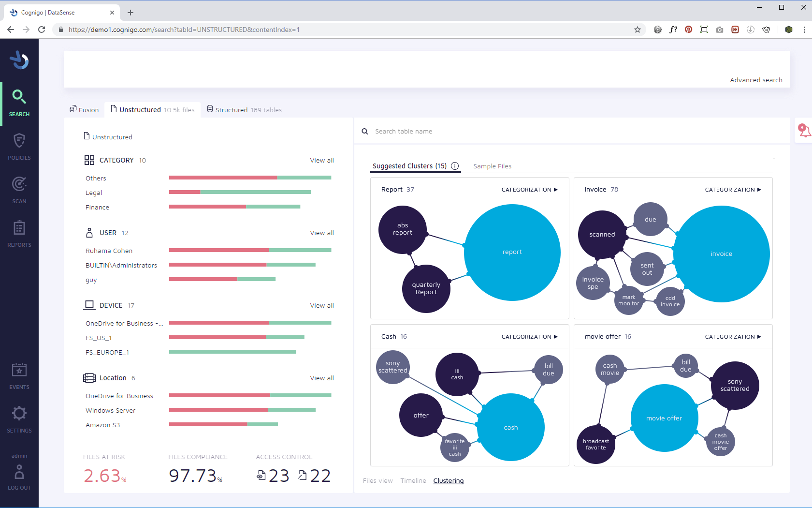Expand Categorization for Report cluster
812x508 pixels.
[x=530, y=190]
